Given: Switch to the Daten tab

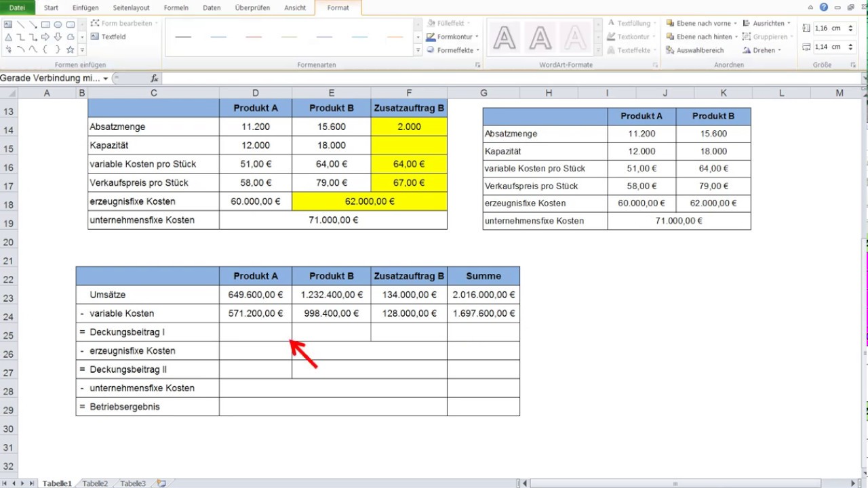Looking at the screenshot, I should pos(212,8).
